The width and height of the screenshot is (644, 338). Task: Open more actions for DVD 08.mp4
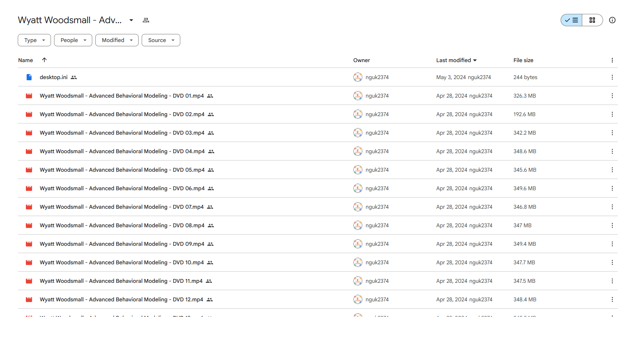612,225
